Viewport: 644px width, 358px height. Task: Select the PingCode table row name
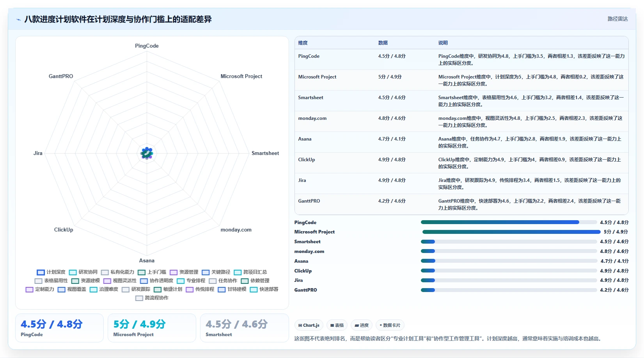309,56
